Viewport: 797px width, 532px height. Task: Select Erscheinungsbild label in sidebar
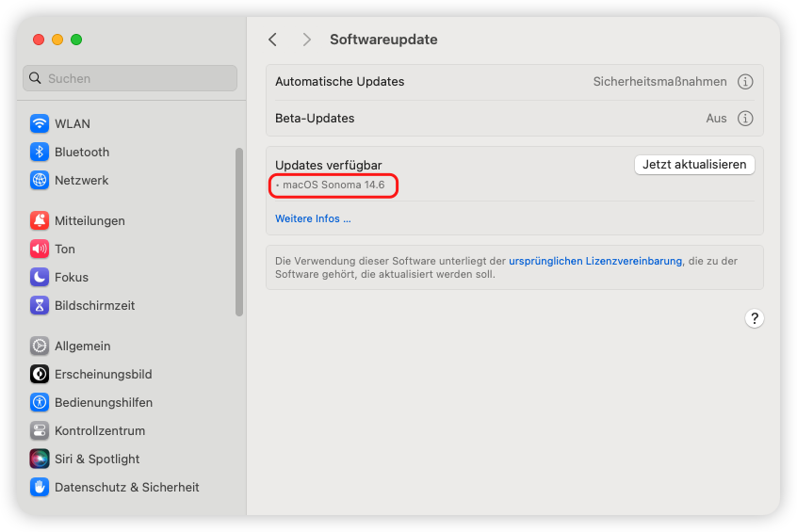point(104,375)
